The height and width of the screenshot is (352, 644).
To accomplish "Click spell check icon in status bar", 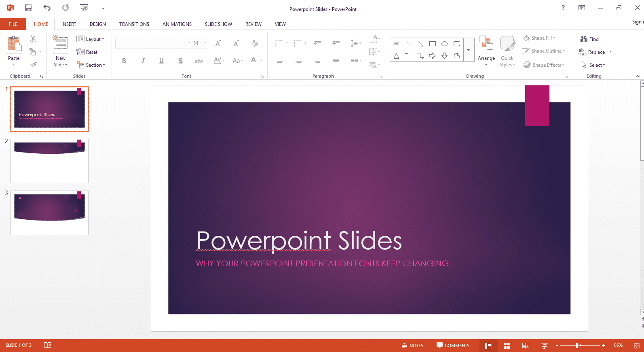I will (47, 345).
